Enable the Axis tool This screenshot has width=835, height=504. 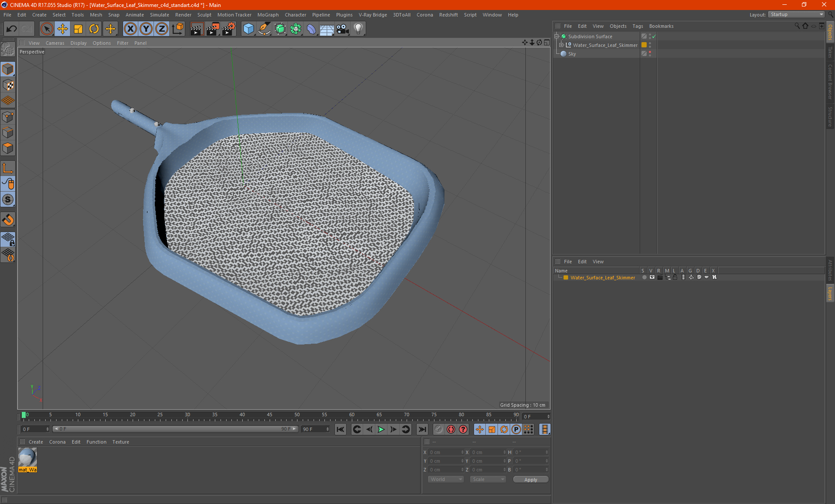click(8, 168)
